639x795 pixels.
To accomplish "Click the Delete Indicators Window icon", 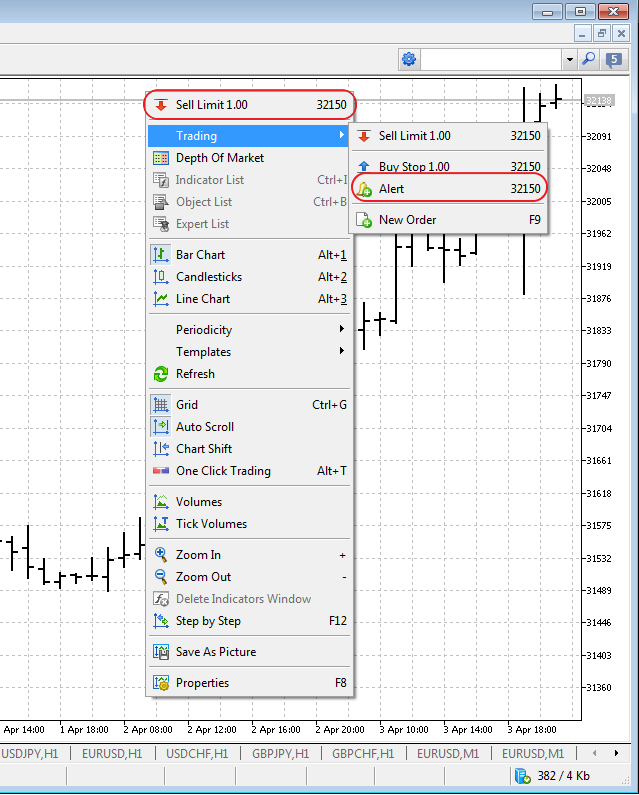I will pyautogui.click(x=161, y=599).
